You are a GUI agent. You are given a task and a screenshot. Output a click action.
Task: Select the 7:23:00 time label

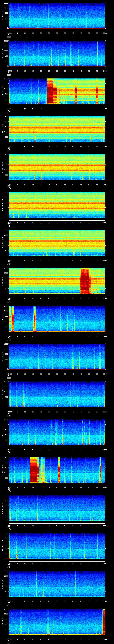[9, 71]
